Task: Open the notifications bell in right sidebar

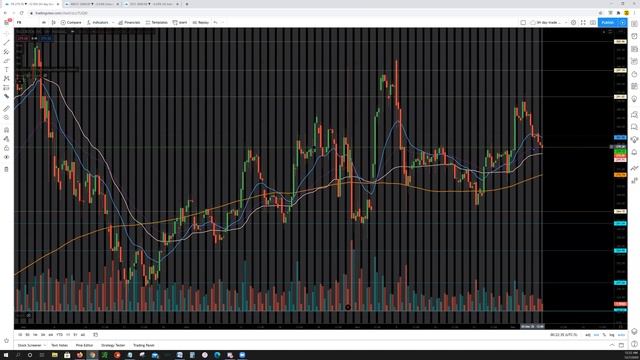Action: [634, 152]
